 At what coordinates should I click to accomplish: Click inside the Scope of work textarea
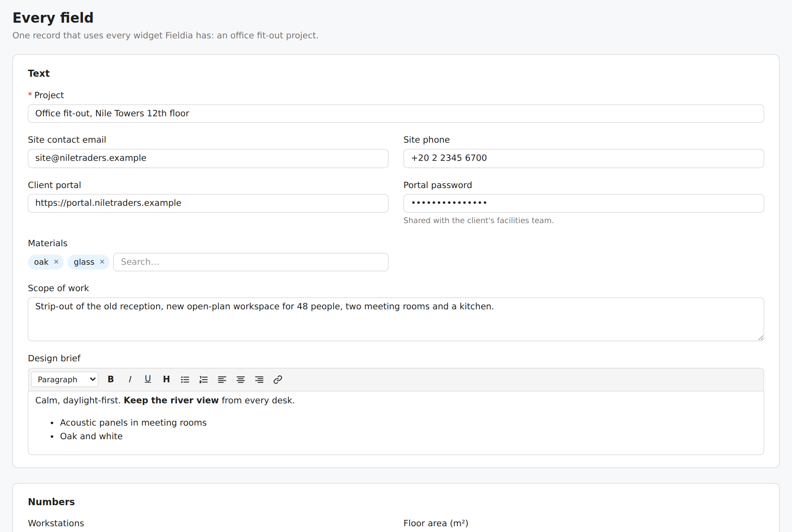396,319
